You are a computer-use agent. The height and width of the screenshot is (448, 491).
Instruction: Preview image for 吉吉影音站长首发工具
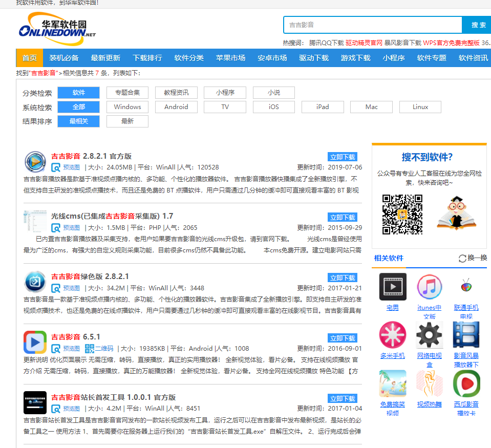(x=66, y=409)
